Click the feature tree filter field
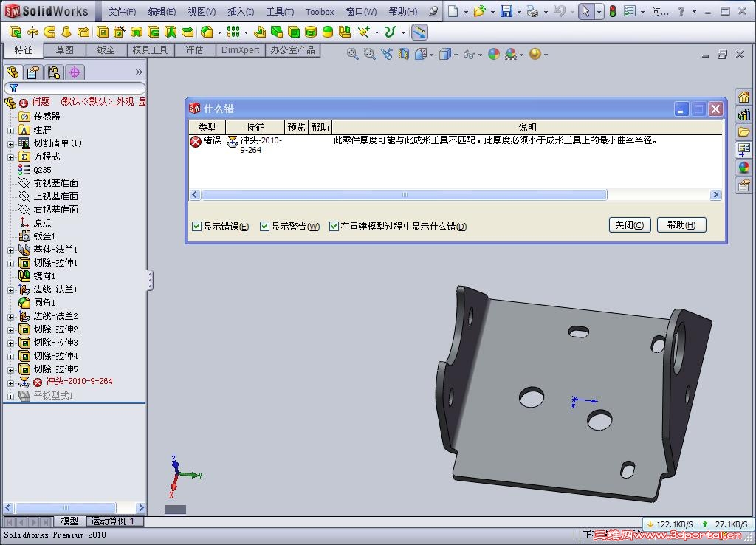Viewport: 756px width, 545px height. click(75, 89)
